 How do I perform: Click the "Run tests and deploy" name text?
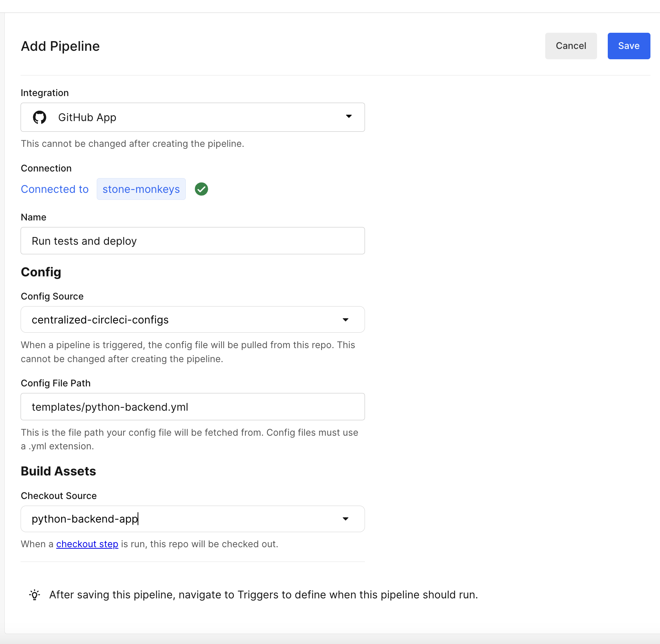(84, 241)
